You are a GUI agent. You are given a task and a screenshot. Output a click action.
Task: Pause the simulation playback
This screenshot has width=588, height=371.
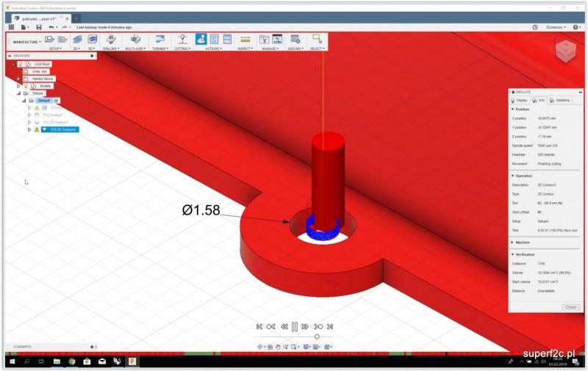[294, 326]
